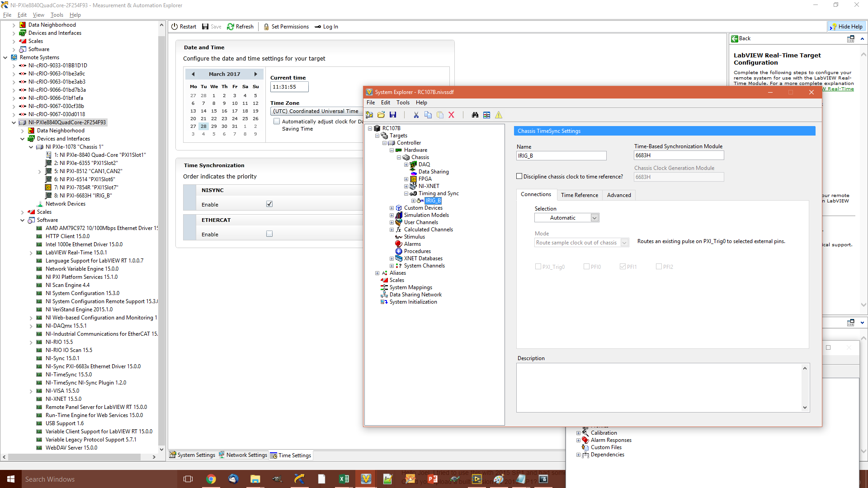The image size is (868, 488).
Task: Open Task View on taskbar
Action: (x=188, y=479)
